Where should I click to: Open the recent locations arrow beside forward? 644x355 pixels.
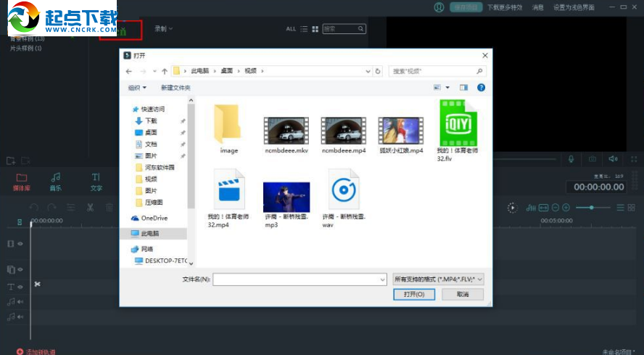pos(154,71)
